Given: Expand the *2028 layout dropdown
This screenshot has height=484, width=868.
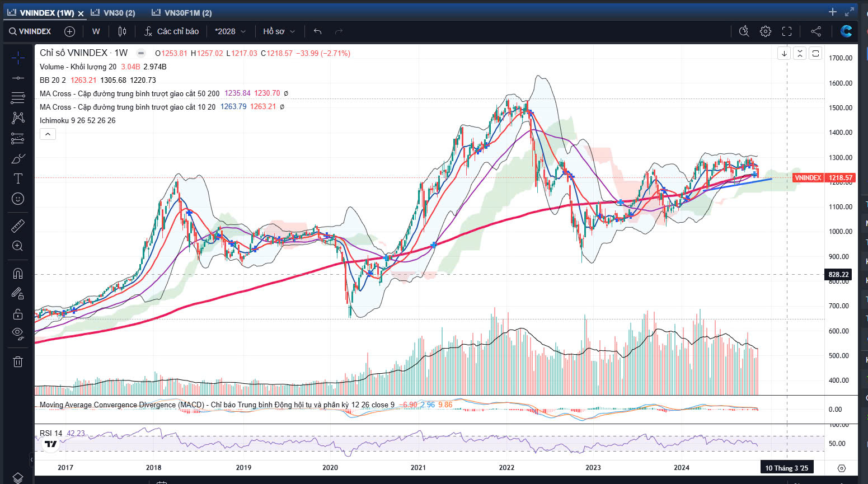Looking at the screenshot, I should point(230,31).
